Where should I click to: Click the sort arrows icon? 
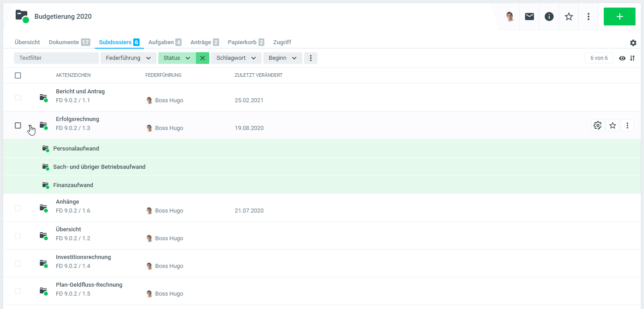(632, 58)
